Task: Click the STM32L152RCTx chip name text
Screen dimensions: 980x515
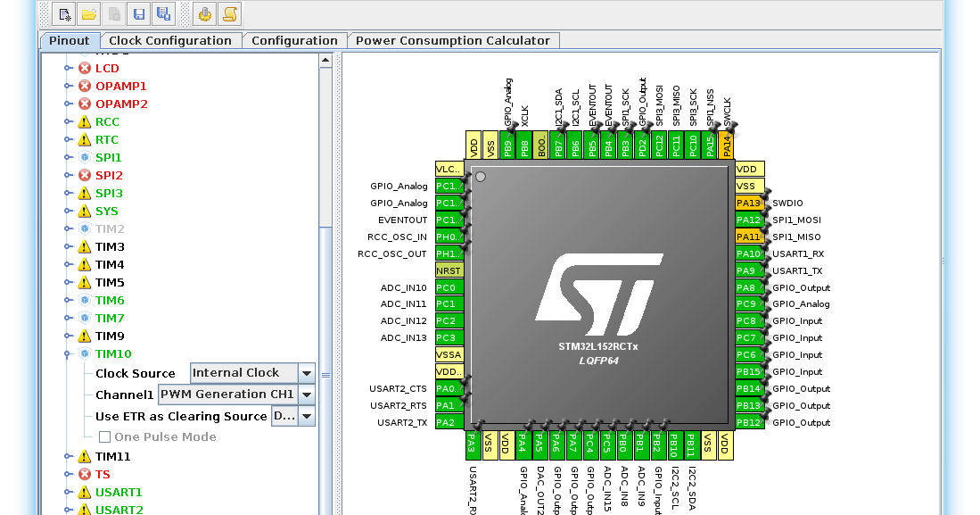Action: (x=598, y=346)
